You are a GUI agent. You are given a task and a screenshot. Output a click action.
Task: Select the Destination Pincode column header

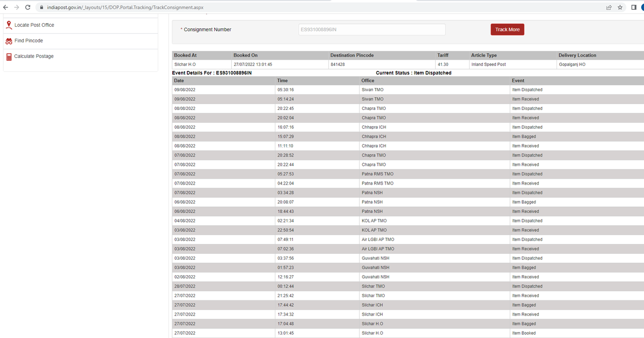pyautogui.click(x=352, y=55)
